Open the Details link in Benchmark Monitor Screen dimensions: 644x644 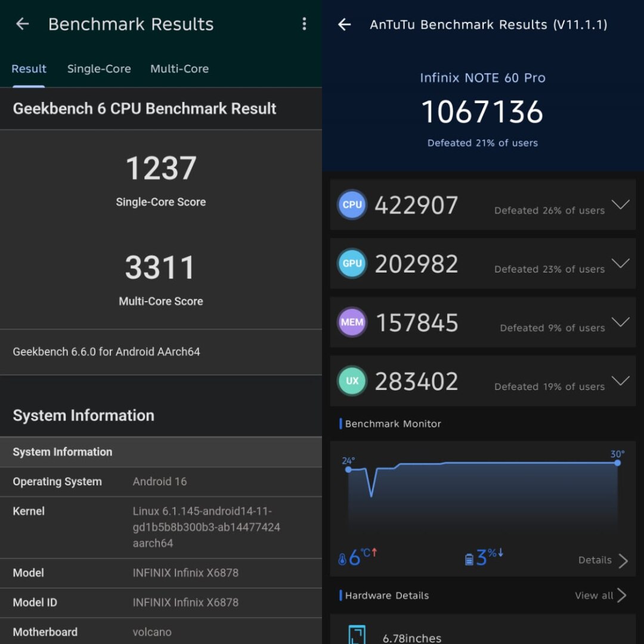click(595, 560)
